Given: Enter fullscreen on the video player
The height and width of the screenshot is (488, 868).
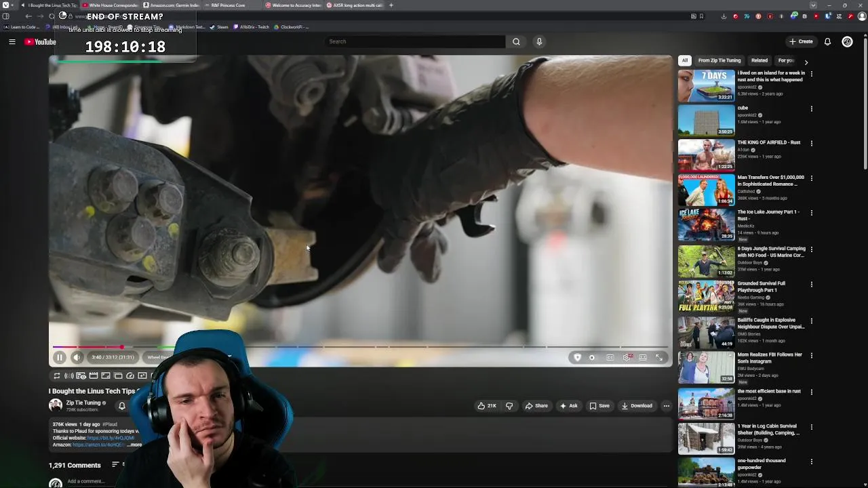Looking at the screenshot, I should coord(659,357).
